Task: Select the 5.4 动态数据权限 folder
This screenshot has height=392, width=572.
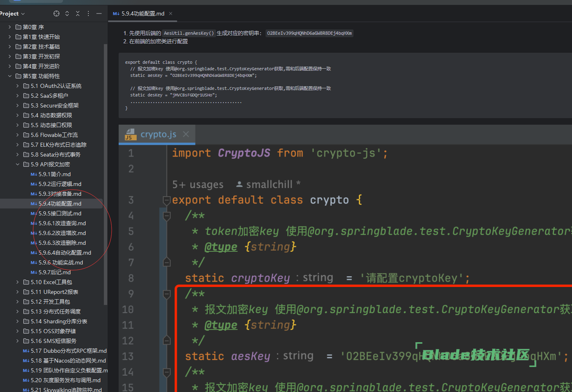Action: pyautogui.click(x=48, y=115)
